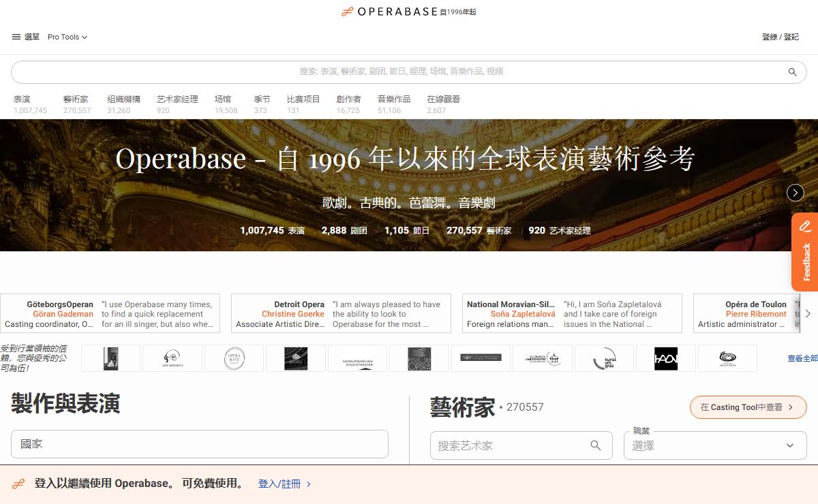Open the GöteborgsOperan testimonial card
The width and height of the screenshot is (818, 504).
(110, 313)
